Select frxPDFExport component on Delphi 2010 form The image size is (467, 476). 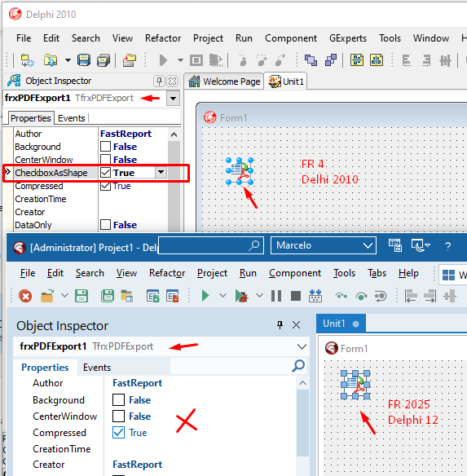click(240, 171)
